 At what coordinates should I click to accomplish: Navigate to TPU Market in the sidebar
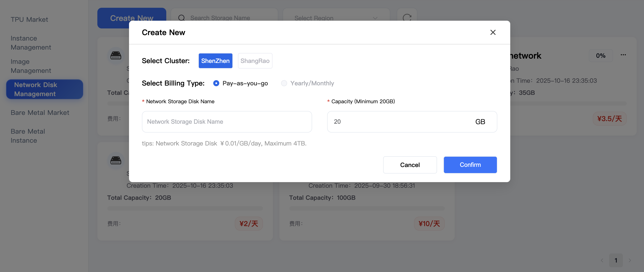(29, 19)
